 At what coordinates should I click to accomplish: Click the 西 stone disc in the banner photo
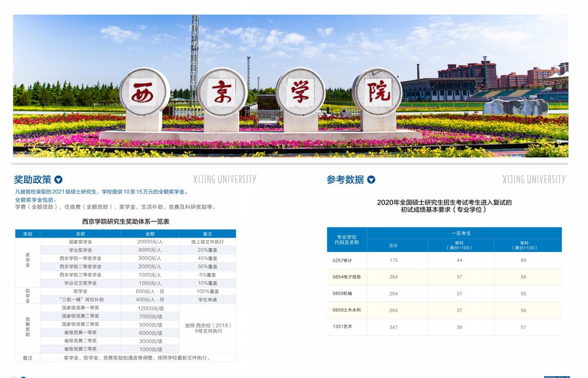[144, 92]
